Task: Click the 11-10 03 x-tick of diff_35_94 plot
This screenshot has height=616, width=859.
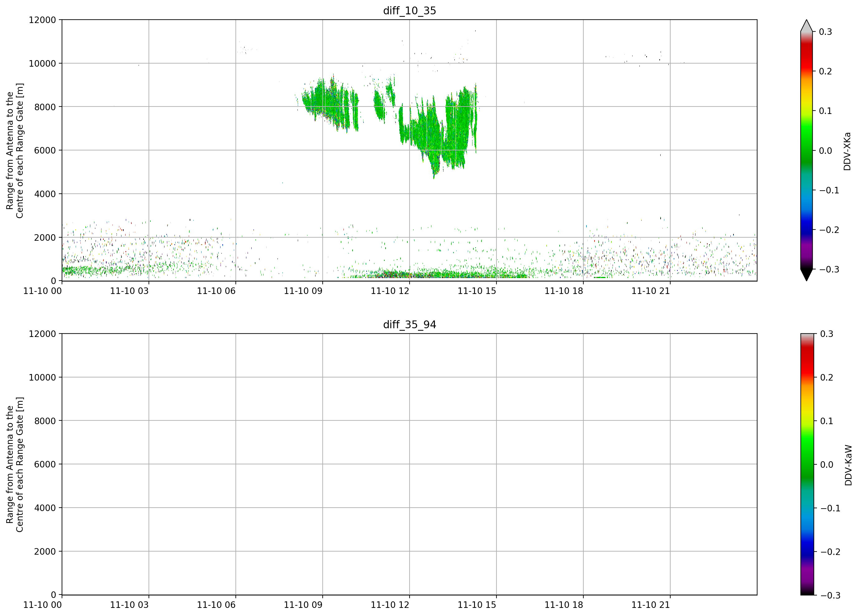Action: click(130, 605)
